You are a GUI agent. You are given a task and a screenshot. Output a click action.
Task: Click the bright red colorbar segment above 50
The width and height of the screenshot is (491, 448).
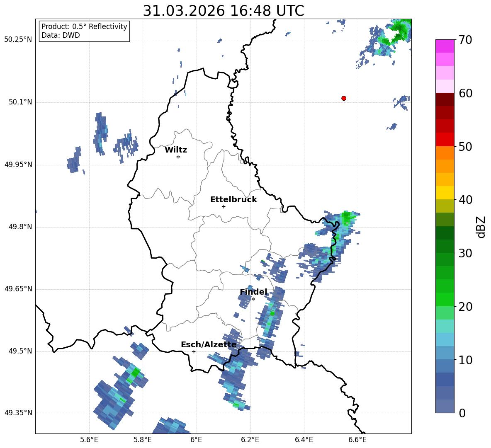pyautogui.click(x=445, y=140)
